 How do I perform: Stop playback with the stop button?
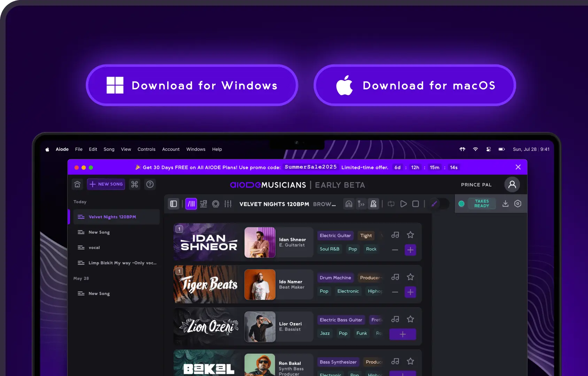(416, 204)
